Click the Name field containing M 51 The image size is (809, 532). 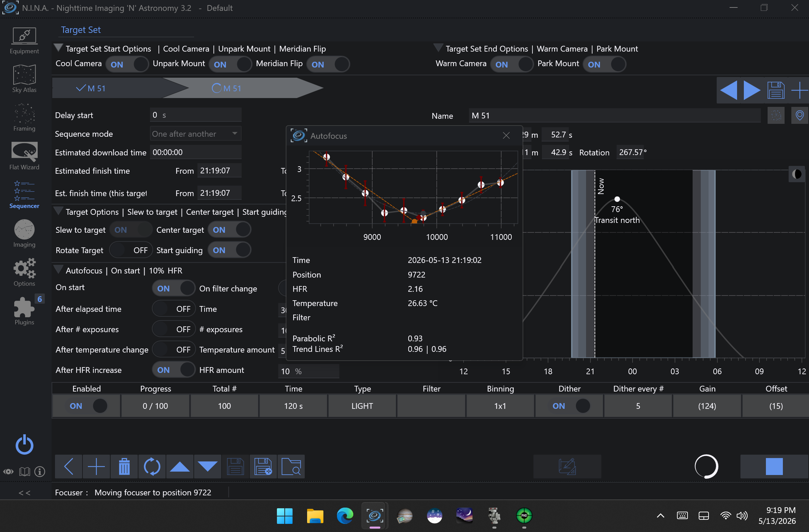[x=615, y=116]
